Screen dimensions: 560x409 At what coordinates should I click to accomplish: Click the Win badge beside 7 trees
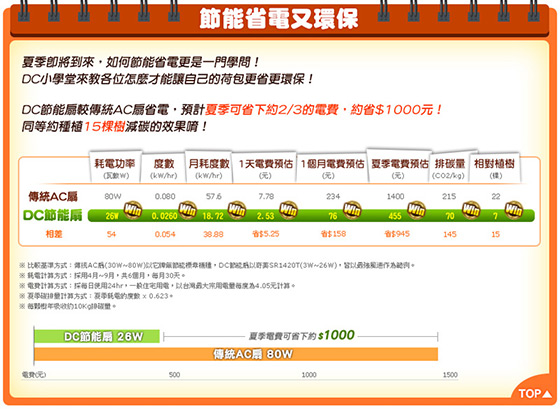click(514, 210)
